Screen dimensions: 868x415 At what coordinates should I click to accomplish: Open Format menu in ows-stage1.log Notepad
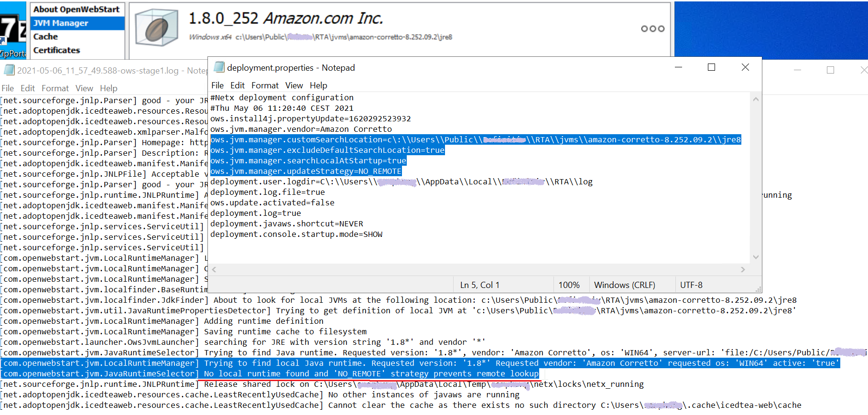(x=55, y=88)
